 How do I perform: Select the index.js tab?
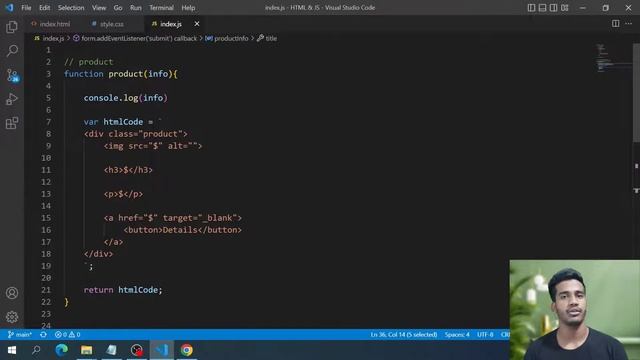pos(171,24)
